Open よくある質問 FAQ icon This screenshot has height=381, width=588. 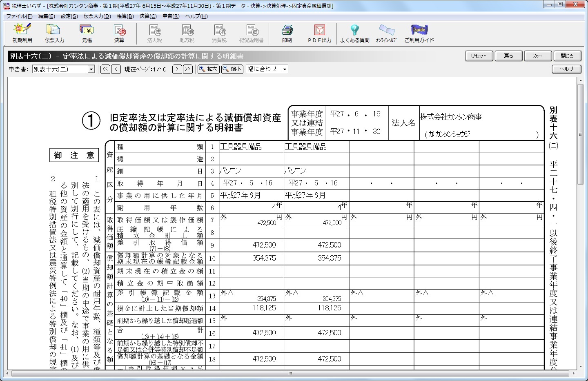(354, 33)
